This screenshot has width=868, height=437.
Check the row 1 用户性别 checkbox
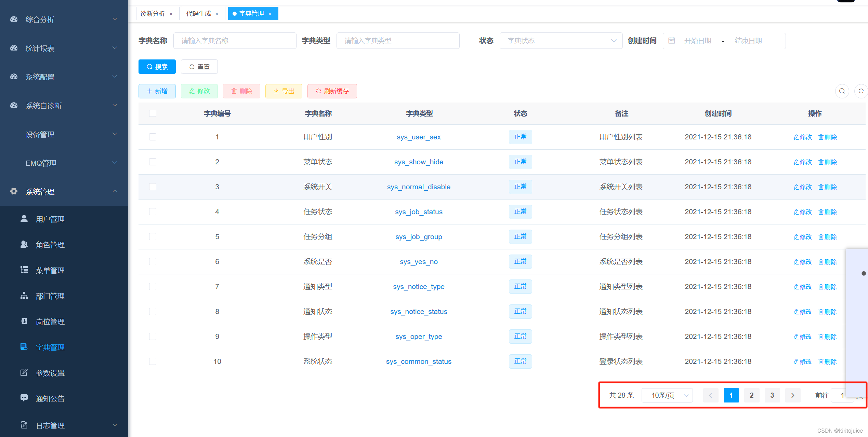153,137
